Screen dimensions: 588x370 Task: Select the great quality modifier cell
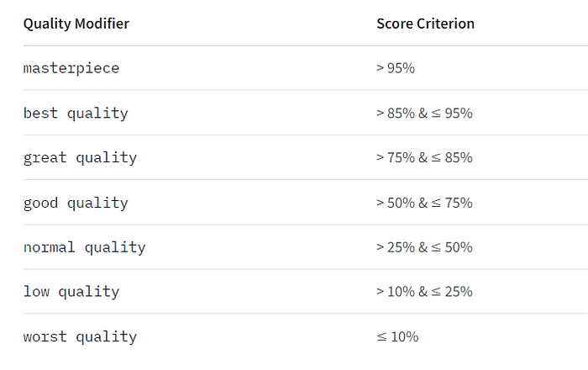(80, 157)
